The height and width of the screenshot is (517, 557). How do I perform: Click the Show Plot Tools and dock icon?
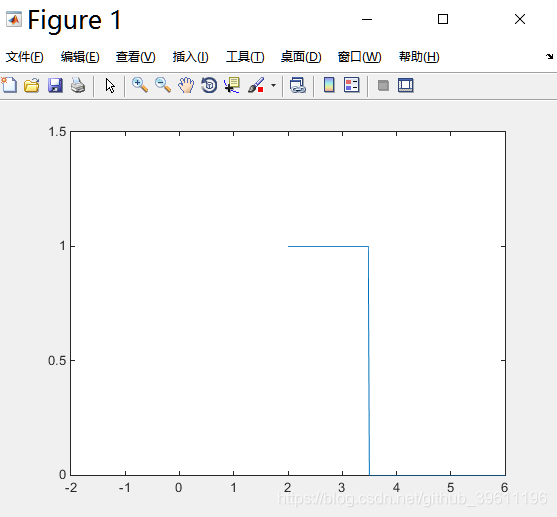(x=406, y=85)
